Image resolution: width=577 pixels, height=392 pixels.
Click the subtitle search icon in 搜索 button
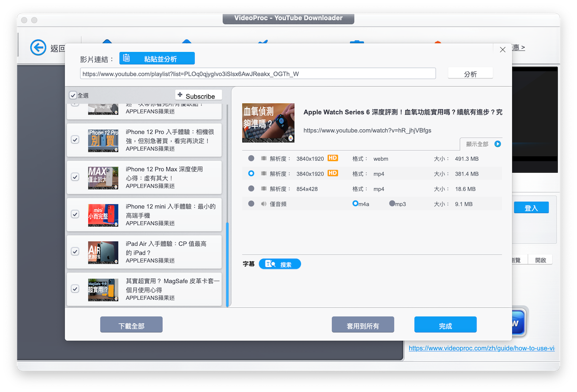[270, 264]
